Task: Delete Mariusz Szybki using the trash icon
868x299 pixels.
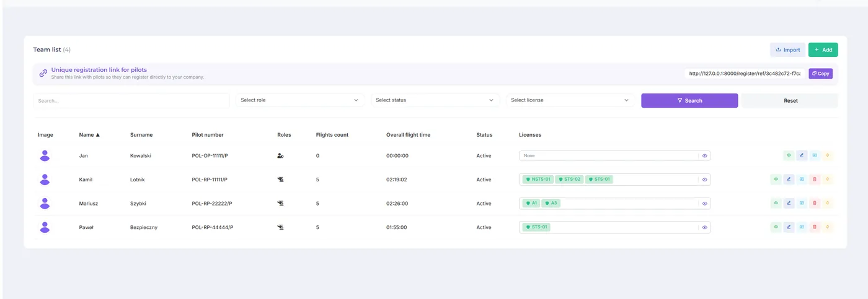Action: (x=815, y=203)
